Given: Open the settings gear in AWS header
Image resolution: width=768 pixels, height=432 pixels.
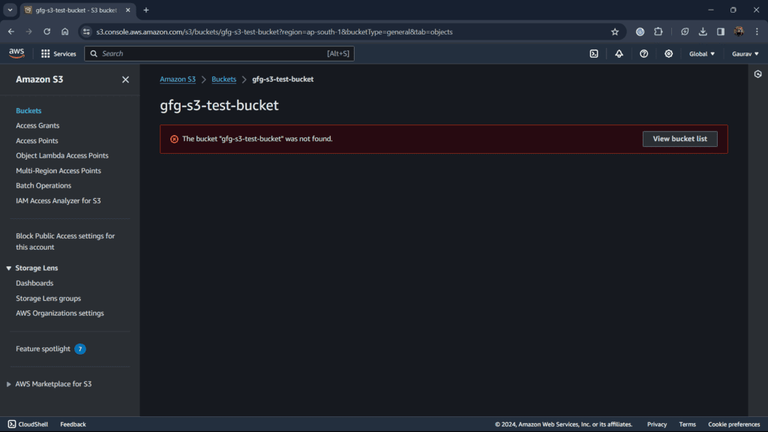Looking at the screenshot, I should (x=669, y=54).
